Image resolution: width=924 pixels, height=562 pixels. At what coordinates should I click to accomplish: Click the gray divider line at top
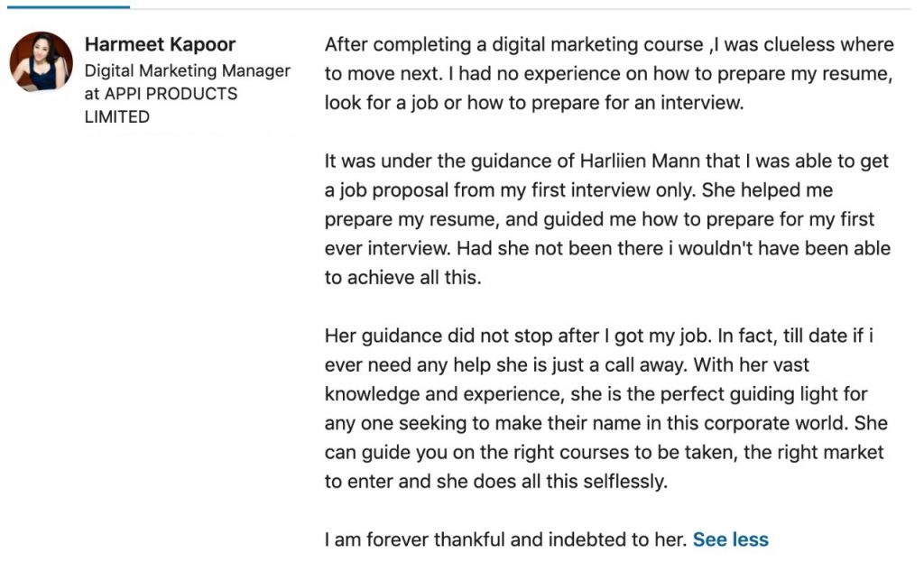pyautogui.click(x=521, y=8)
